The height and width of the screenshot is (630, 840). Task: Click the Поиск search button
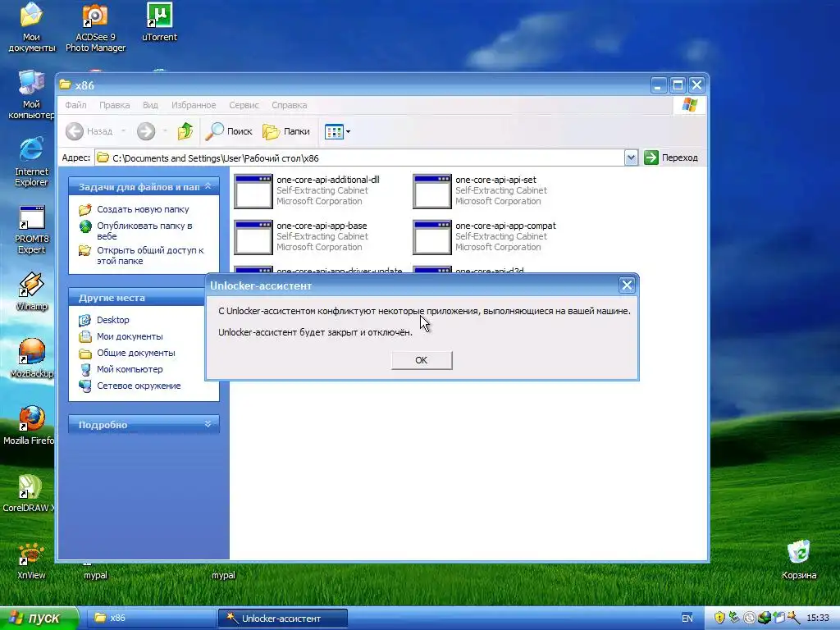[x=230, y=131]
